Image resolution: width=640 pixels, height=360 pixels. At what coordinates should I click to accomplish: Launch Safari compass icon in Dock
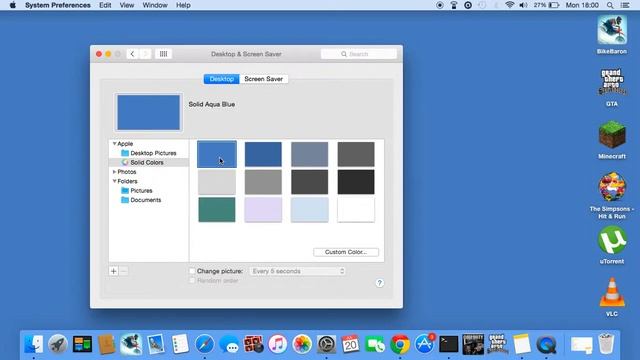click(204, 344)
